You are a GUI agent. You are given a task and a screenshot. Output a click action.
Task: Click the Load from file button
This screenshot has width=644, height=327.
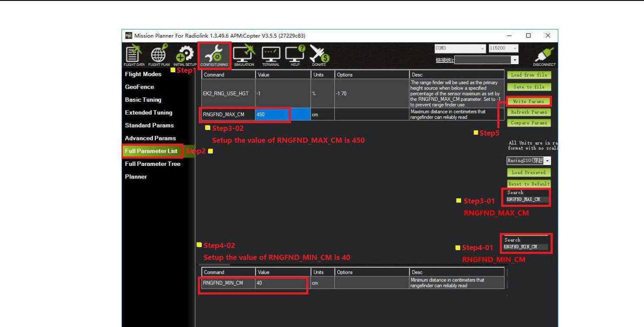click(529, 74)
